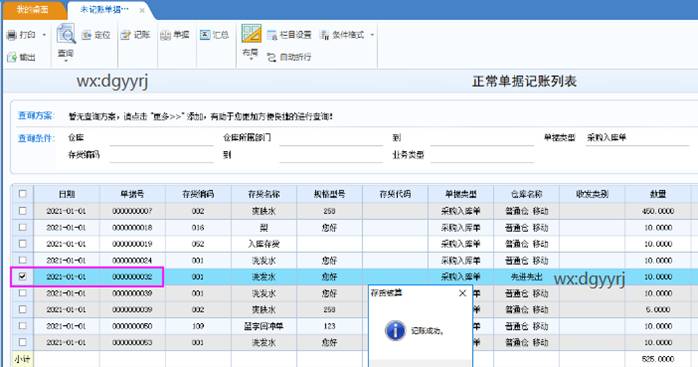The image size is (698, 367).
Task: Click the 收发类别 column header
Action: pos(592,194)
